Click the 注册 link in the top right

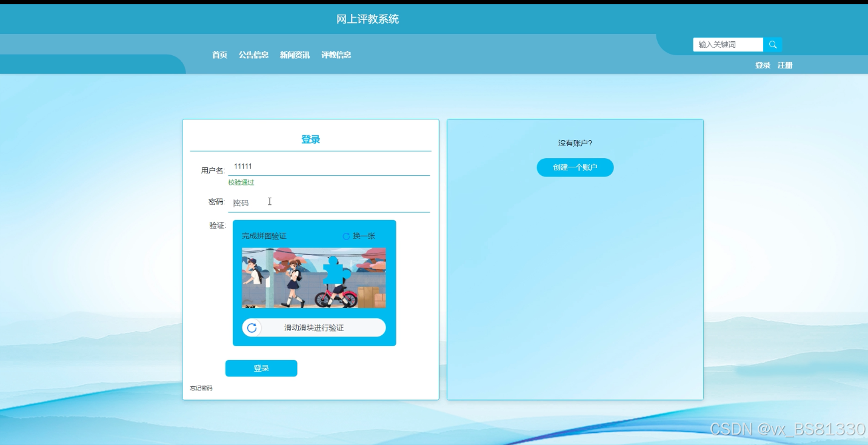[x=785, y=65]
